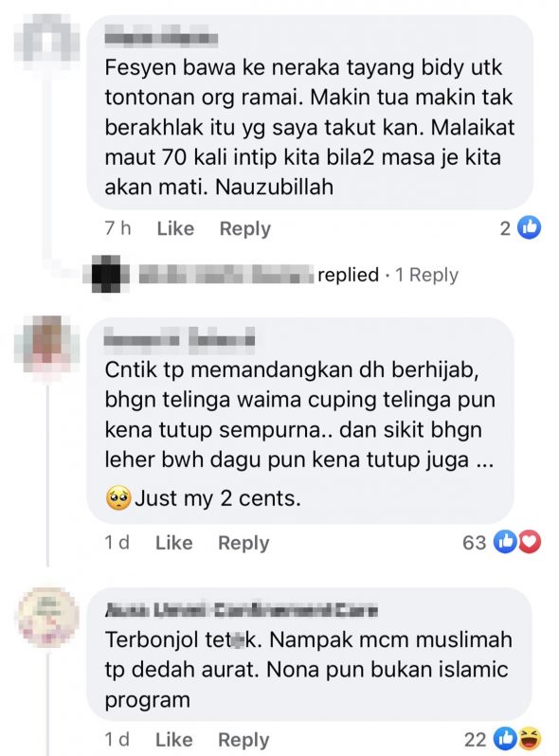This screenshot has width=559, height=756.
Task: Reply to the 'Fesyen bawa ke neraka' comment
Action: click(x=245, y=228)
